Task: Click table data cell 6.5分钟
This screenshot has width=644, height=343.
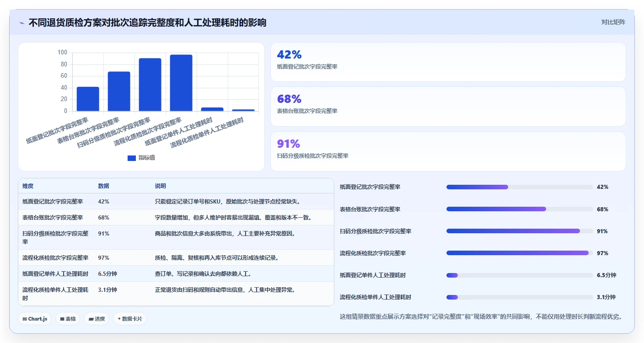Action: pos(107,273)
